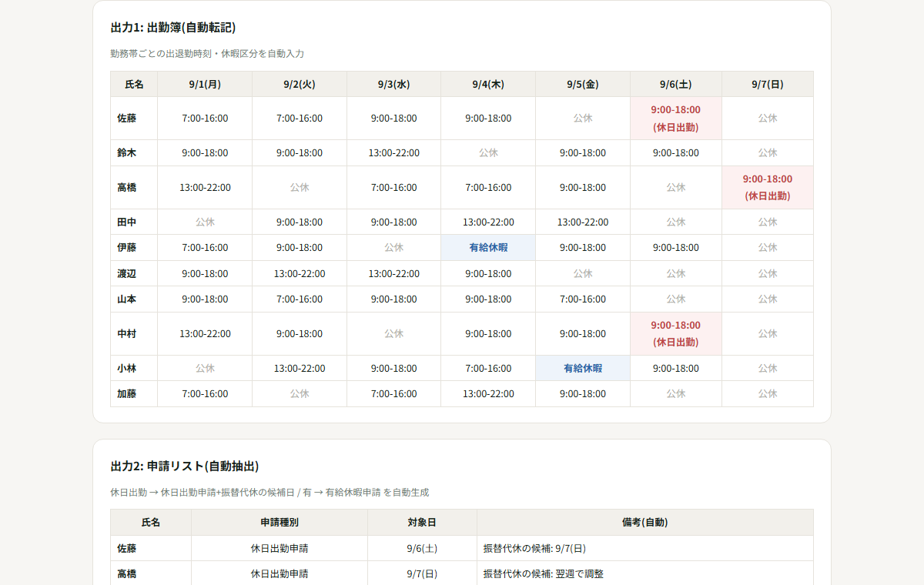Click the 9/1(月) column header
The image size is (924, 585).
(205, 84)
